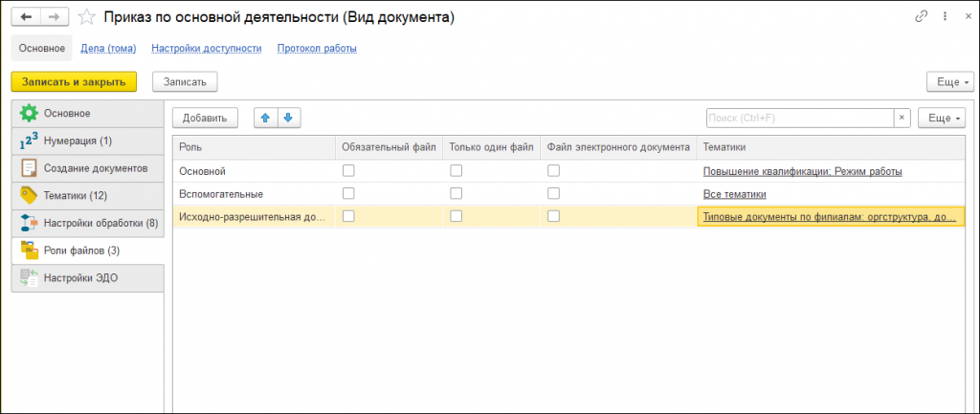Select the Исходно-разрешительная role cell
This screenshot has width=980, height=414.
(254, 217)
